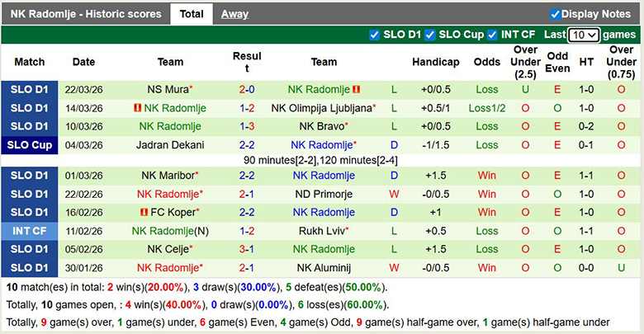Click the red card icon before NK Radomlje on 14/03/26
Screen dimensions: 644x334
point(137,108)
